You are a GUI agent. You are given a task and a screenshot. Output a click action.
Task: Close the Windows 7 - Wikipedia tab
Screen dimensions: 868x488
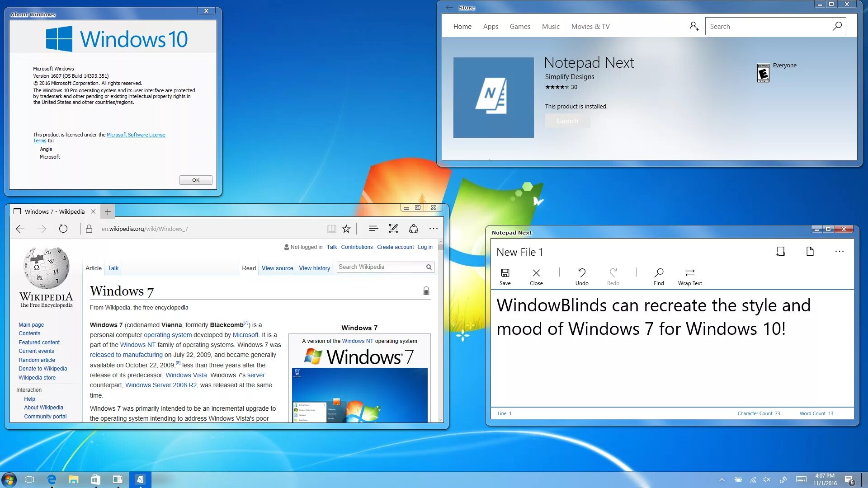point(93,211)
